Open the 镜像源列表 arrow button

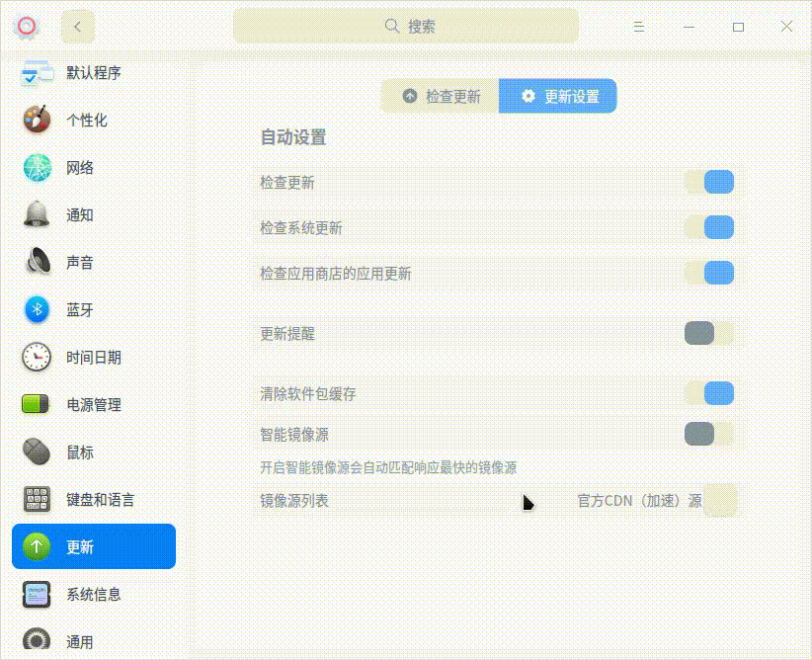721,501
